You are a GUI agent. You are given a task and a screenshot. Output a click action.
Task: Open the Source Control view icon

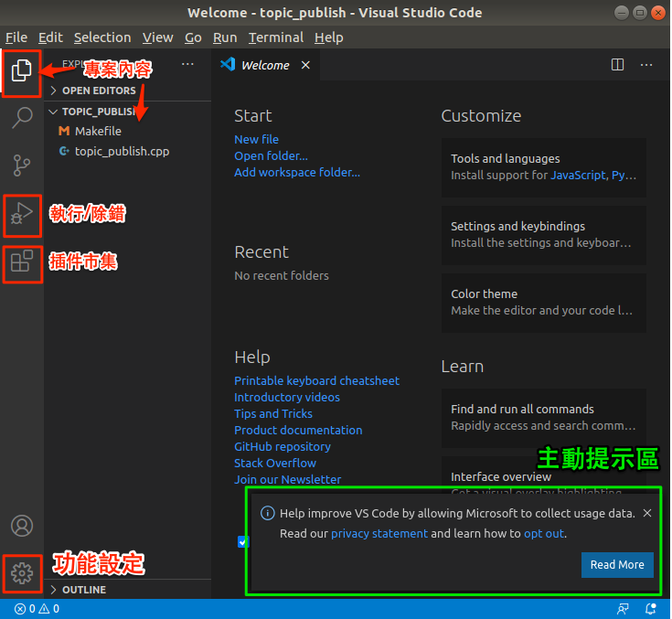click(x=21, y=165)
